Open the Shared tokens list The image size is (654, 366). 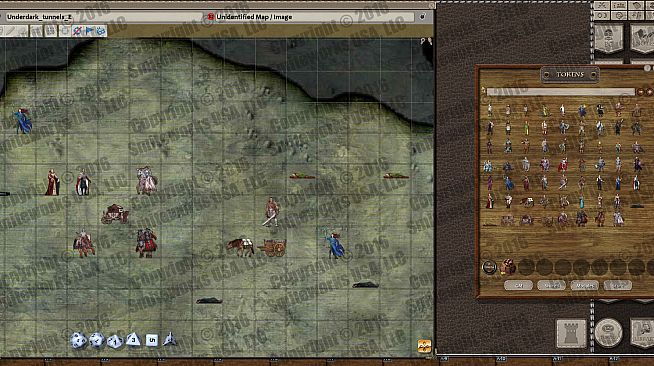coord(551,286)
